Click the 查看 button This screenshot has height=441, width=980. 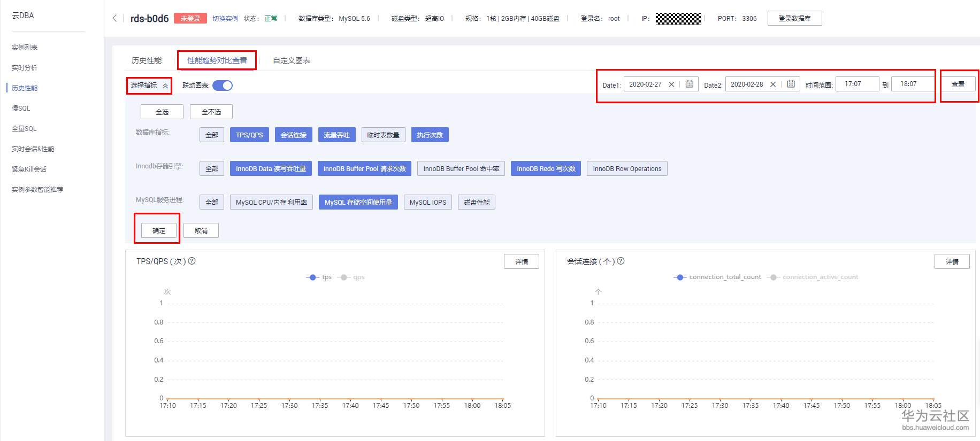click(958, 84)
